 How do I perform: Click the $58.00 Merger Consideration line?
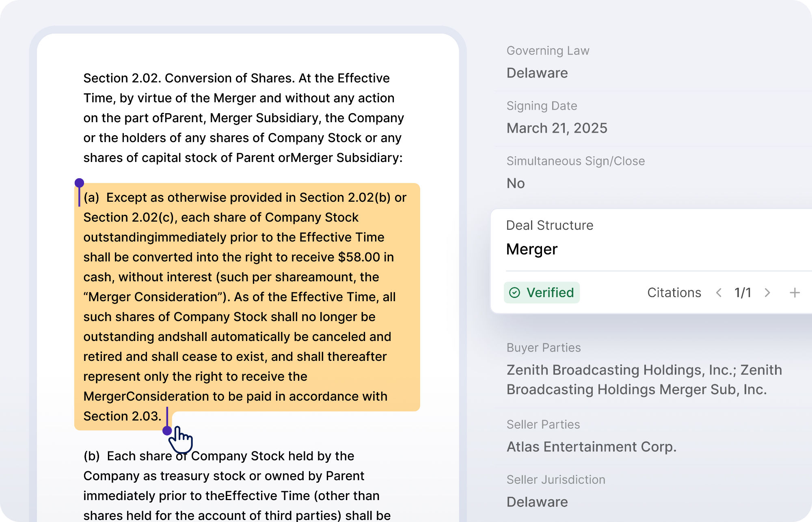239,257
